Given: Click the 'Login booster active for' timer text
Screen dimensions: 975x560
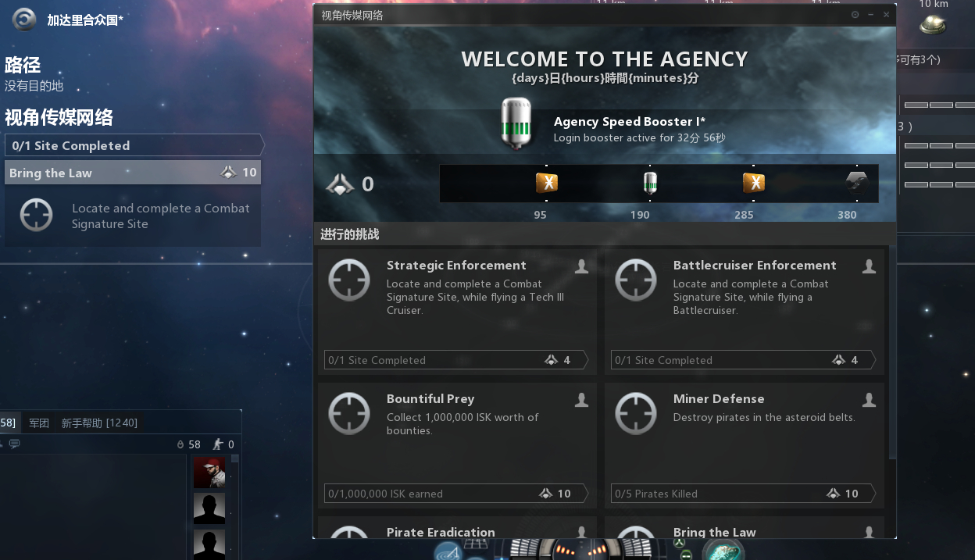Looking at the screenshot, I should [640, 138].
